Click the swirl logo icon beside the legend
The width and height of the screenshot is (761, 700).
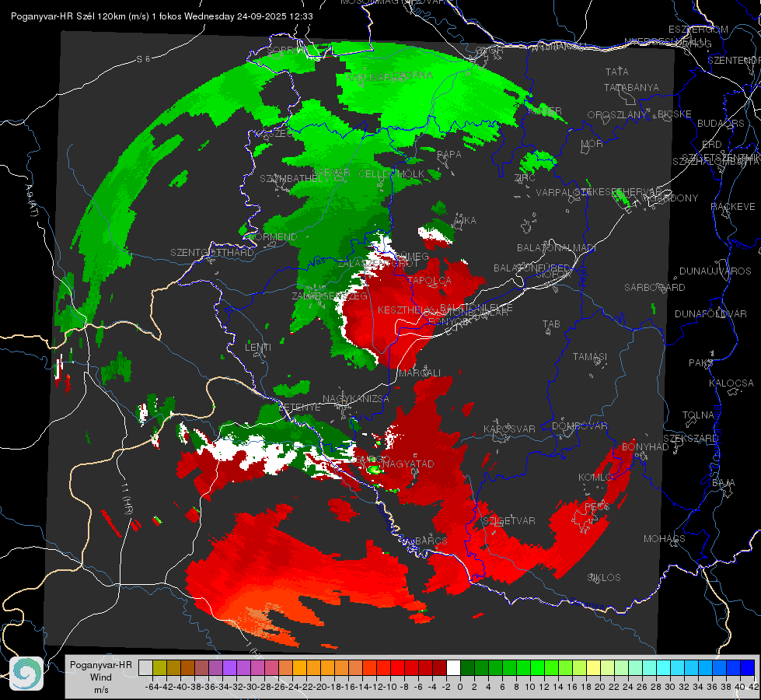tap(26, 674)
